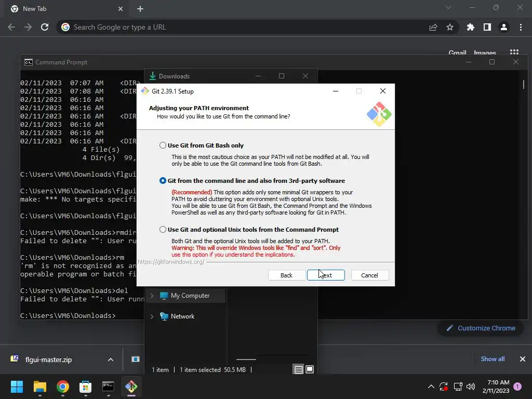
Task: Click Show all downloads link
Action: point(493,359)
